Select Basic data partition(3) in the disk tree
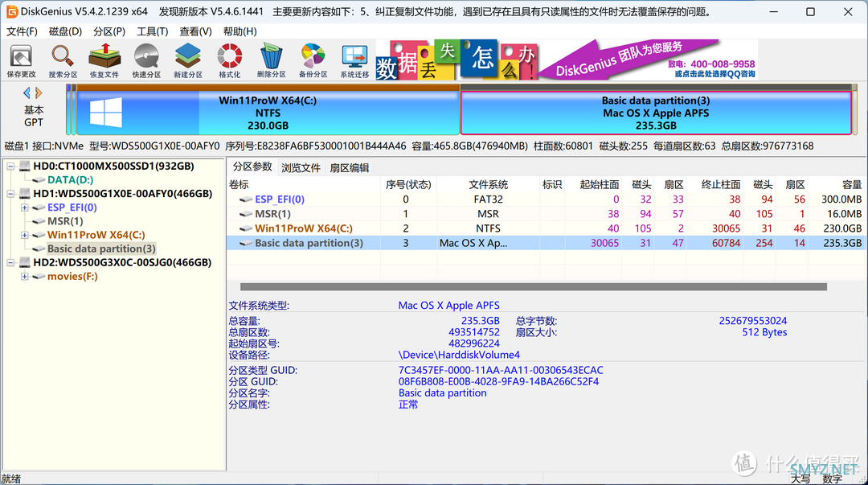The height and width of the screenshot is (485, 868). 101,249
